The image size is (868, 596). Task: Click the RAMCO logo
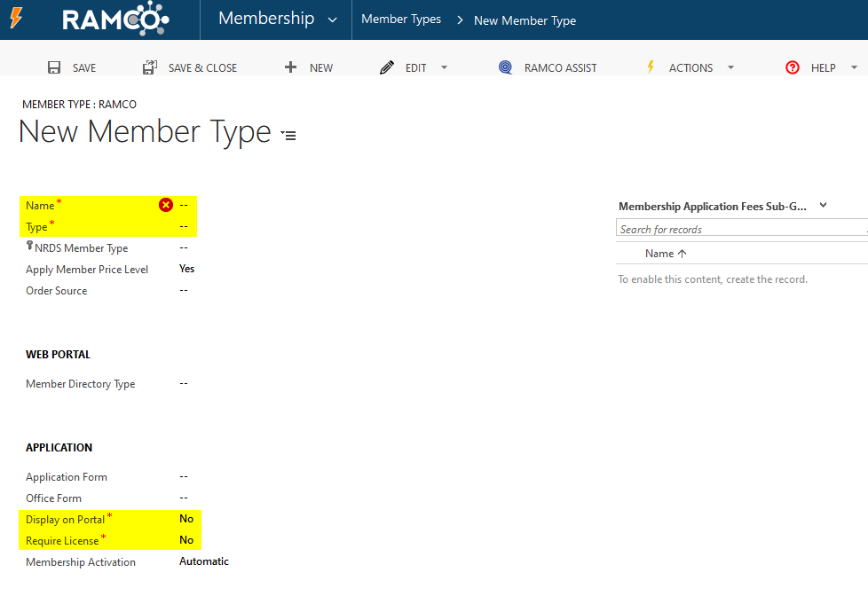pos(115,20)
